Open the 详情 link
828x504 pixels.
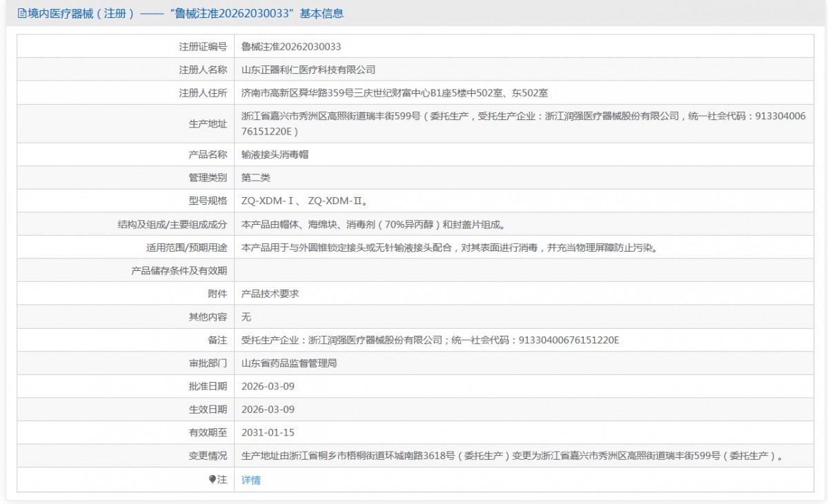pos(251,481)
